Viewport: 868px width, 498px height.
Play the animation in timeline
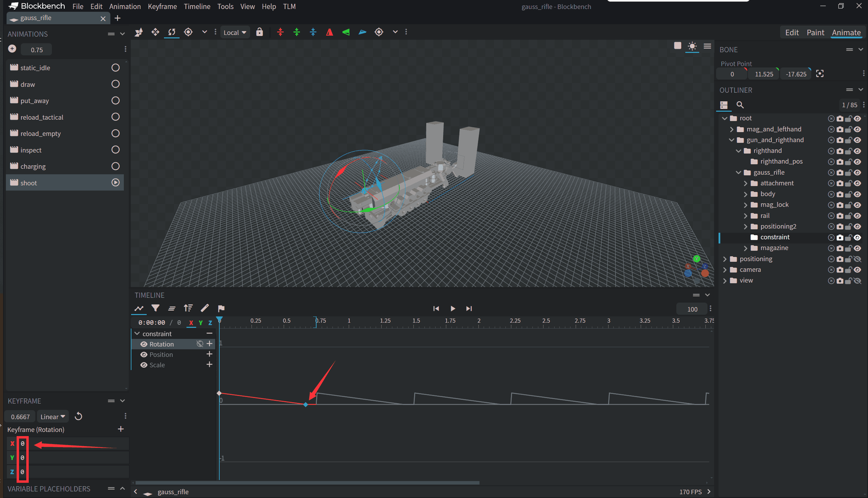453,308
